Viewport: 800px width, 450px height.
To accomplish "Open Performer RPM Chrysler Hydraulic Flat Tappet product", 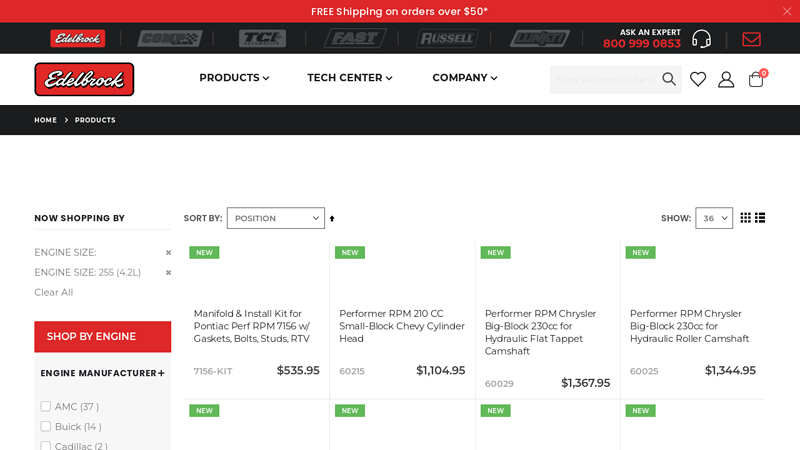I will 541,332.
